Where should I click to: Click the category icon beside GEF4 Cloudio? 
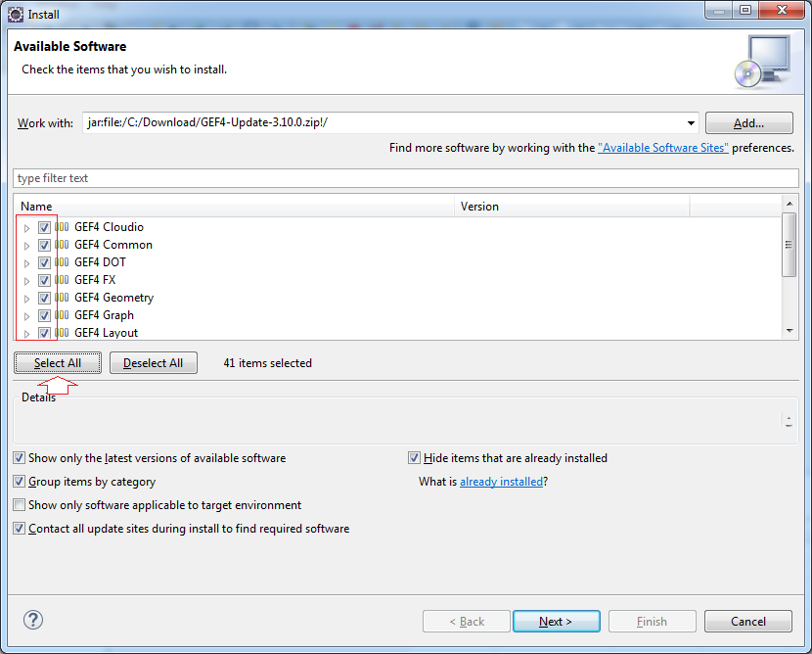point(63,227)
